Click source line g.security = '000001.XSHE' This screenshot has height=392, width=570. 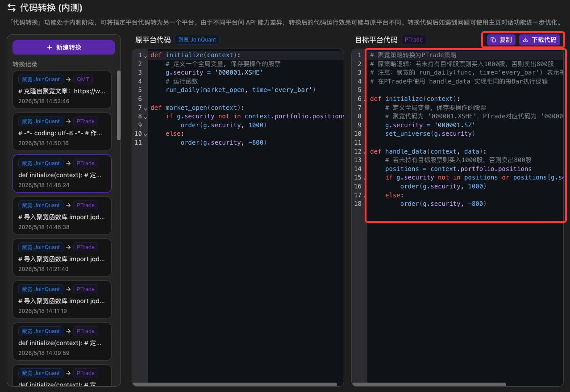click(214, 72)
